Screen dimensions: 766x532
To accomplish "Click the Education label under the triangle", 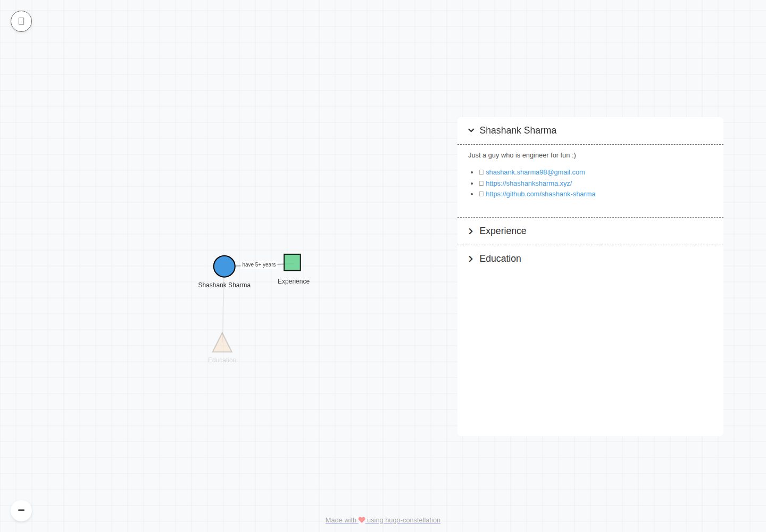I will tap(222, 360).
